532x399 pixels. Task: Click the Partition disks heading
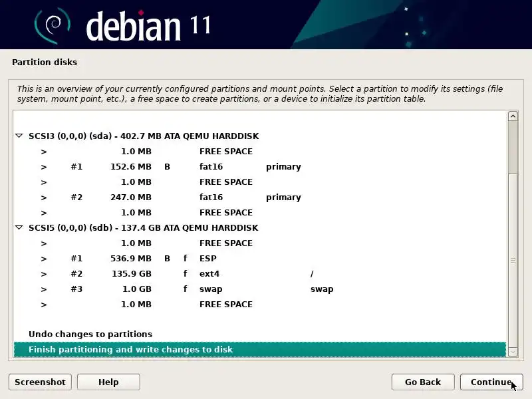[45, 62]
